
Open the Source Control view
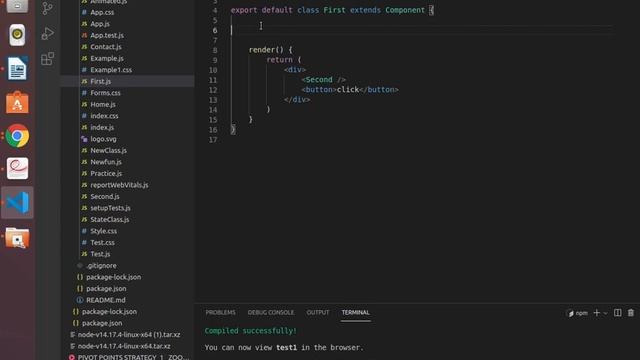point(47,8)
